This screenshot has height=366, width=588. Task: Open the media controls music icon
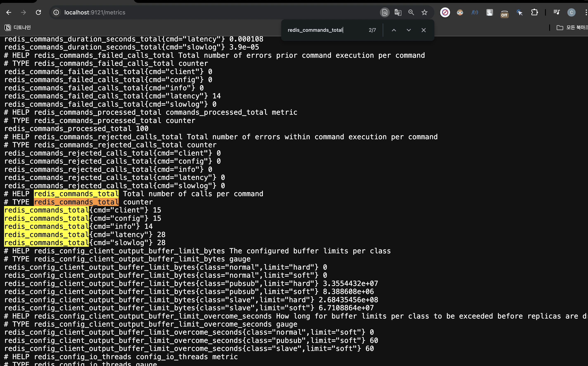coord(557,12)
